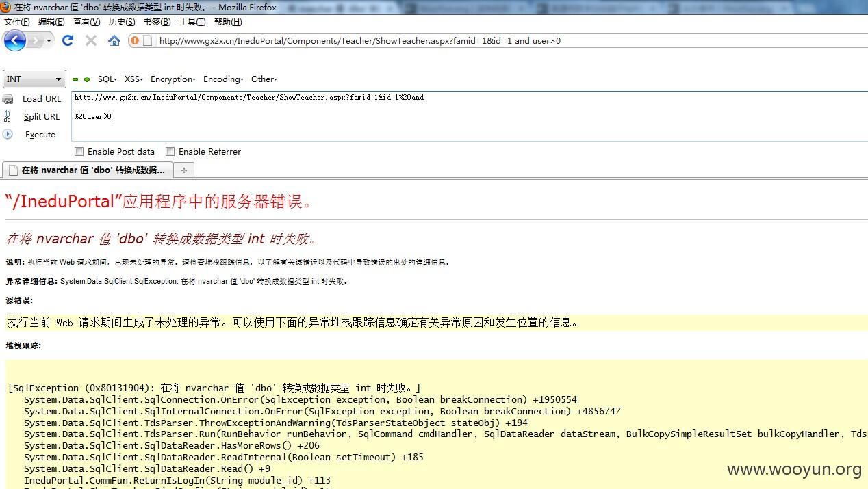This screenshot has height=489, width=868.
Task: Click the IneduPortal.CommFun.ReturnIsLogIn line
Action: [177, 480]
